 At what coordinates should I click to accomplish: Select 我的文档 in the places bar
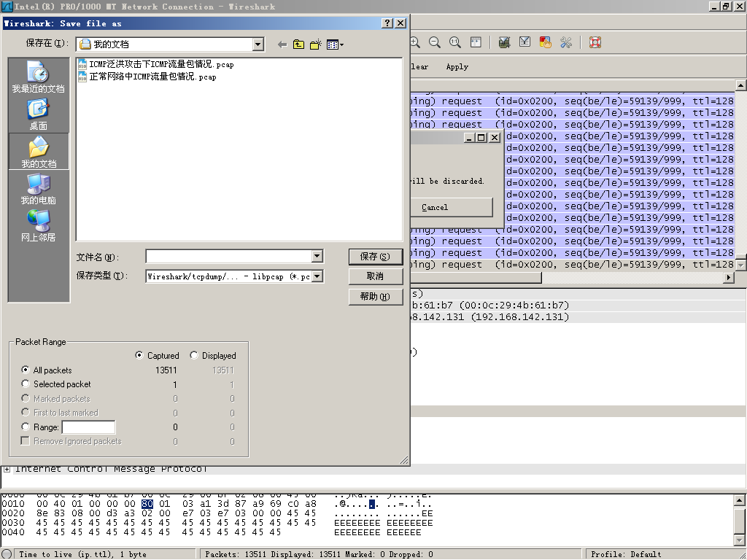pyautogui.click(x=38, y=152)
